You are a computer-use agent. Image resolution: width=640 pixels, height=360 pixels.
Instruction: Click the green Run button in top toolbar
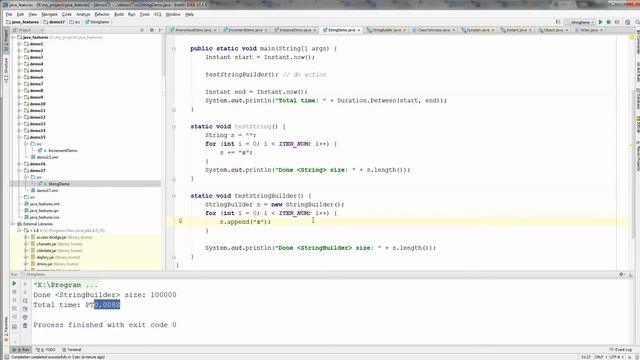(600, 22)
